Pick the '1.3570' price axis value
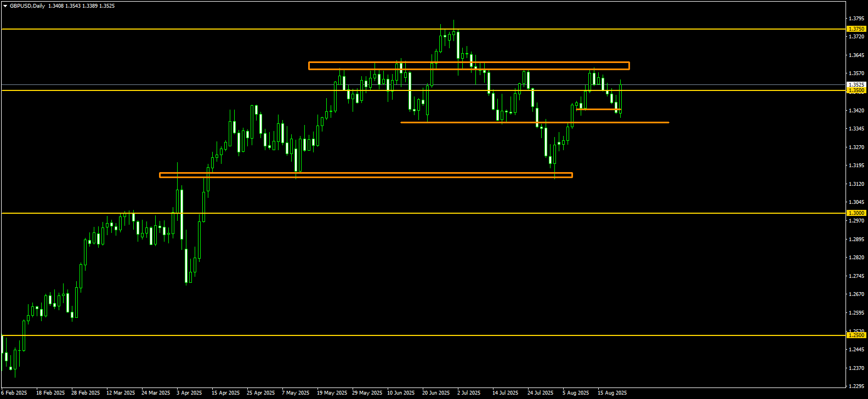Viewport: 868px width, 399px height. (x=856, y=73)
